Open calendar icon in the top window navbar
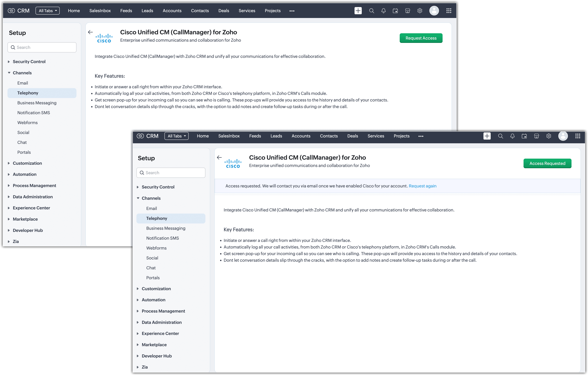Viewport: 588px width, 375px height. 395,11
